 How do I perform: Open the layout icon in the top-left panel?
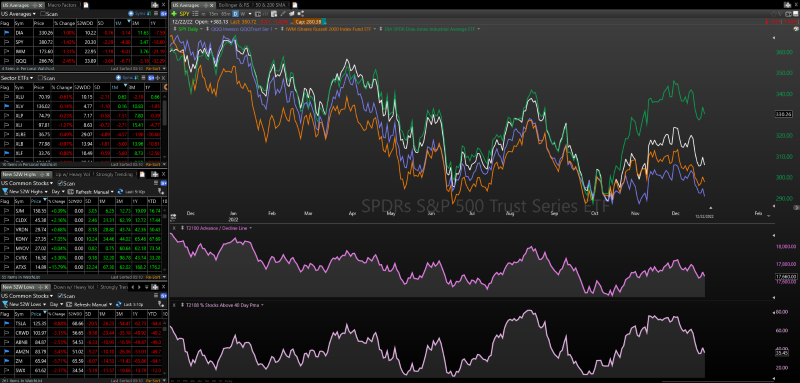coord(155,5)
